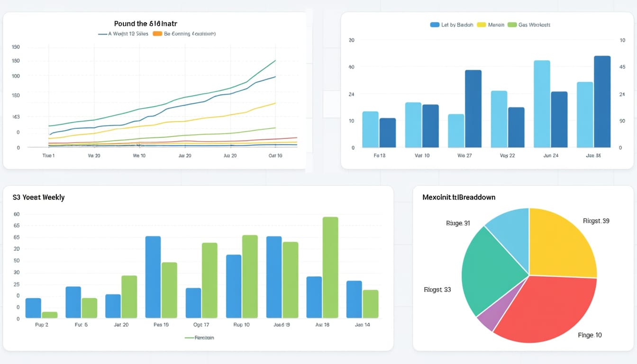Image resolution: width=637 pixels, height=364 pixels.
Task: Click the 'Aut 18' axis label in weekly chart
Action: click(322, 325)
